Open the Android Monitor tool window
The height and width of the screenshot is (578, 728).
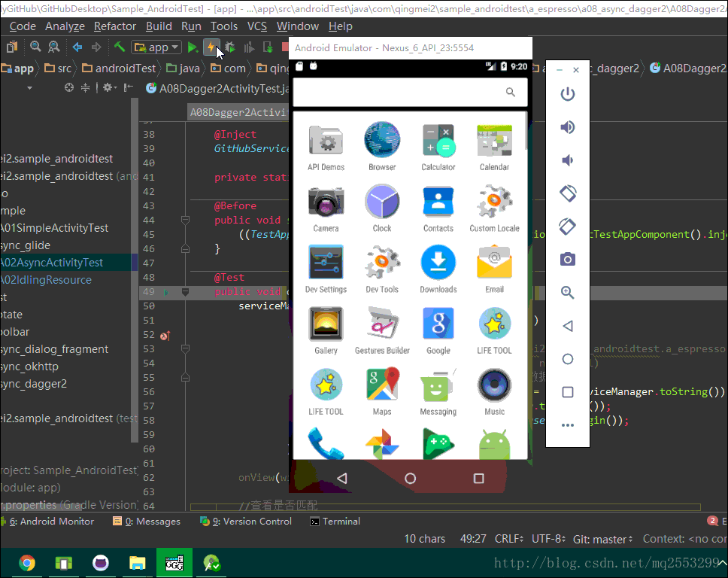tap(47, 522)
